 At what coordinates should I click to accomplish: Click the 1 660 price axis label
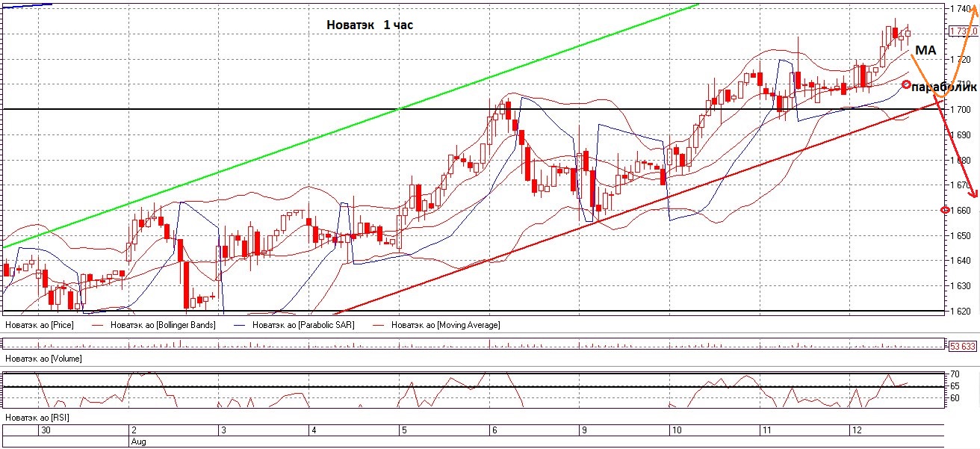pos(961,210)
